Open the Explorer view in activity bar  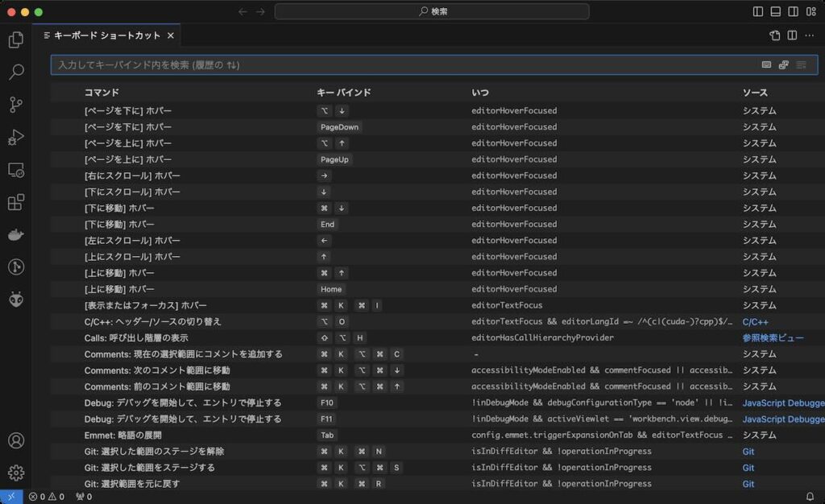[x=16, y=39]
